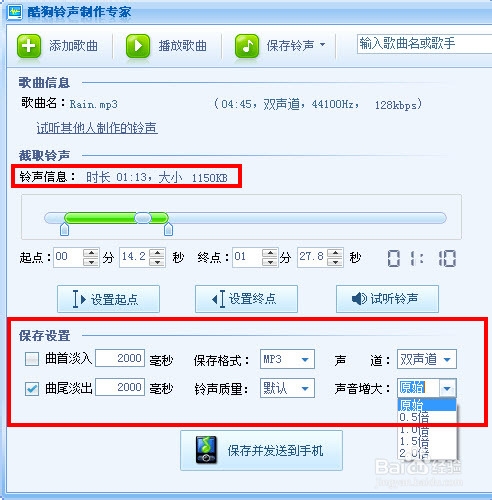Click the start-point marker below the track
This screenshot has height=500, width=492.
[x=64, y=229]
